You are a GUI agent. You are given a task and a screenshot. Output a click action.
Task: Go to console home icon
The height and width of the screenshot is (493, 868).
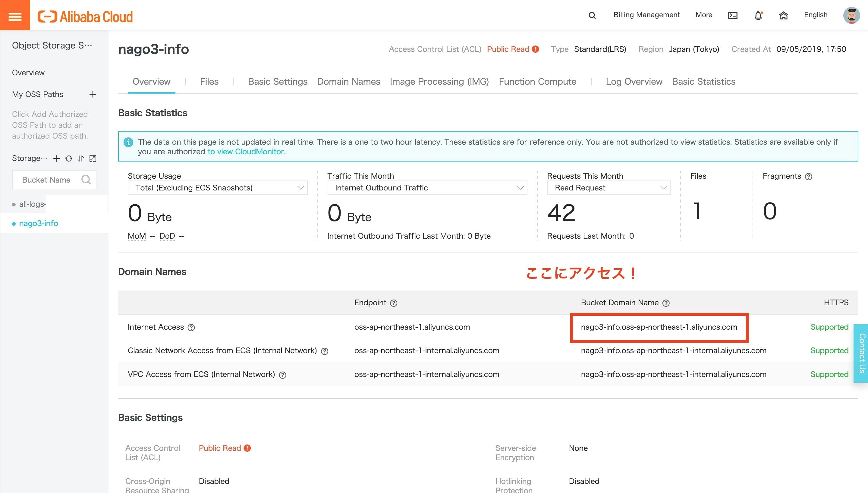pyautogui.click(x=783, y=15)
